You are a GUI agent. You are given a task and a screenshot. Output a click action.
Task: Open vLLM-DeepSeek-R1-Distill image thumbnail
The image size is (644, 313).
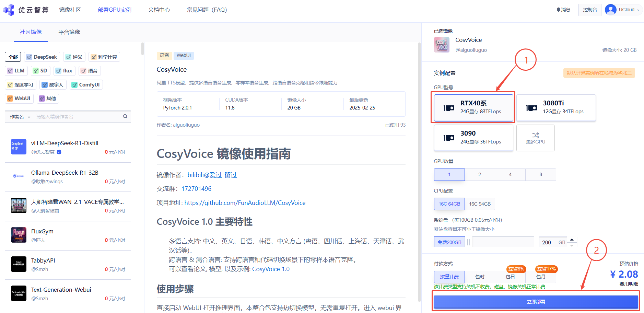click(19, 147)
